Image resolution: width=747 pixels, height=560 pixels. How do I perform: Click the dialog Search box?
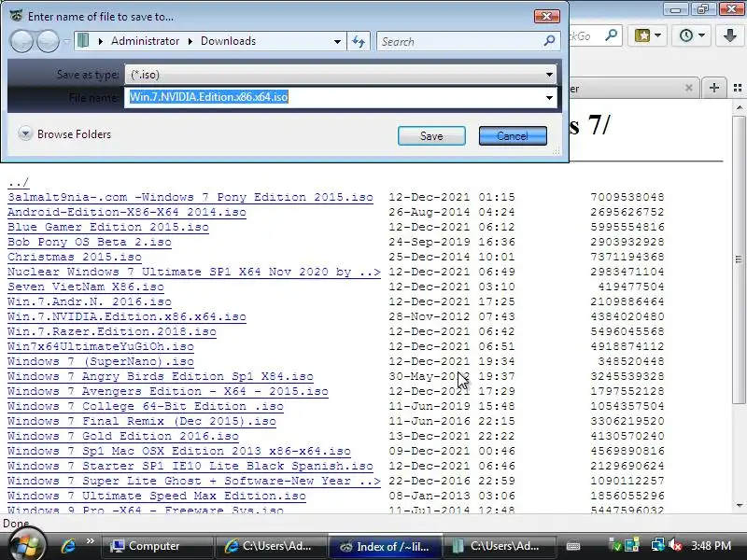click(459, 41)
